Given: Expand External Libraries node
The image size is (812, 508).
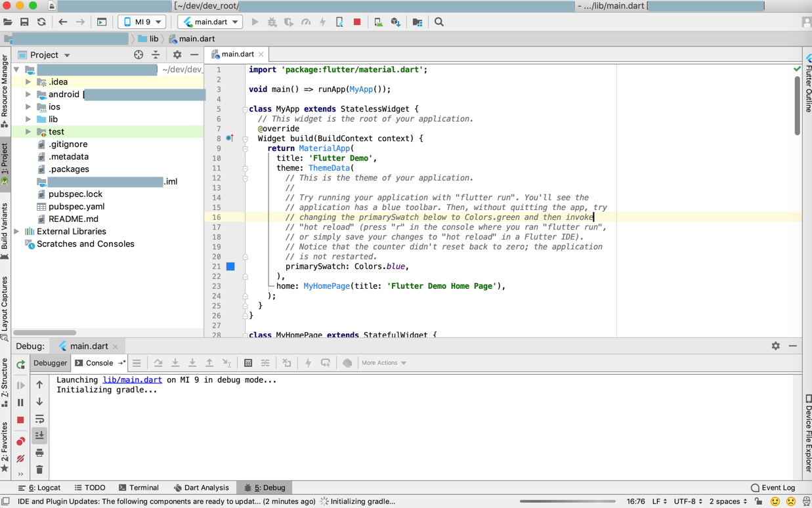Looking at the screenshot, I should tap(17, 232).
